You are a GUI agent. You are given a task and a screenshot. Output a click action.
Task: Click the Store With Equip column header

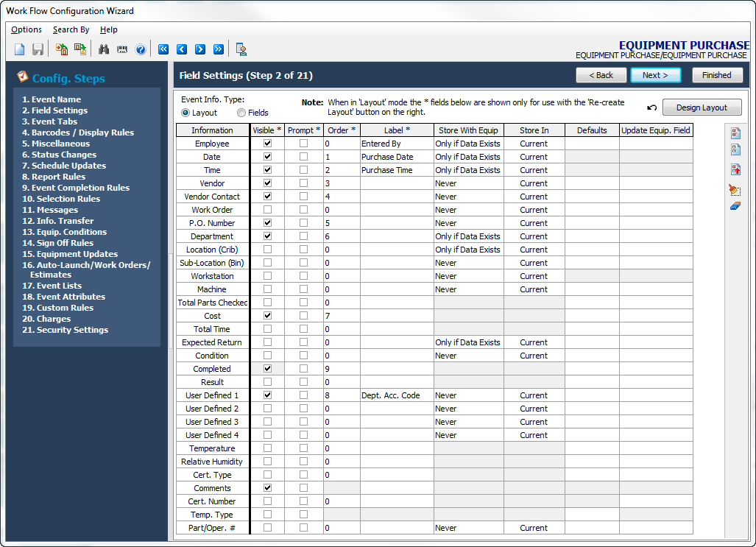coord(469,130)
